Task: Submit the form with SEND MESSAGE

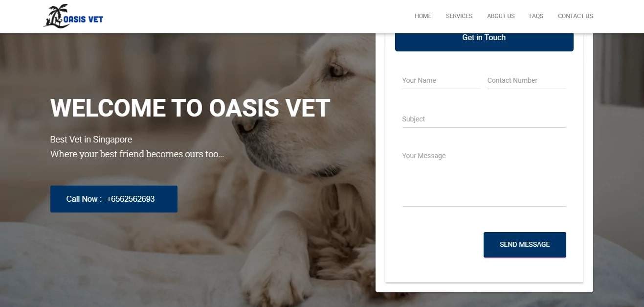Action: [525, 245]
